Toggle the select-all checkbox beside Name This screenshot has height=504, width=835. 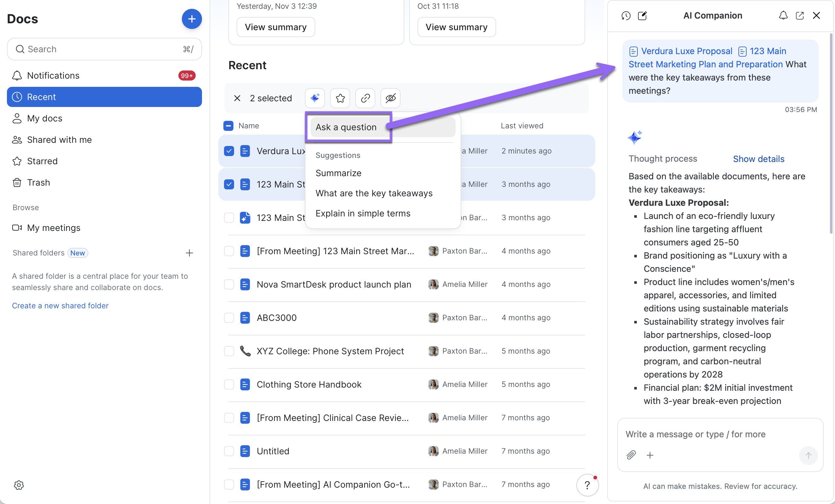point(228,126)
